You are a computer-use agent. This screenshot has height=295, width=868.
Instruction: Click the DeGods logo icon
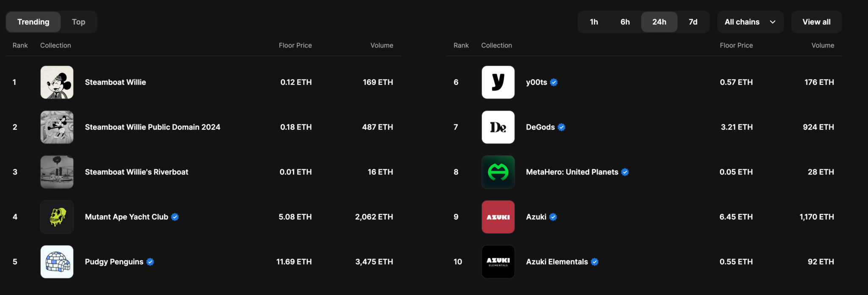tap(498, 127)
